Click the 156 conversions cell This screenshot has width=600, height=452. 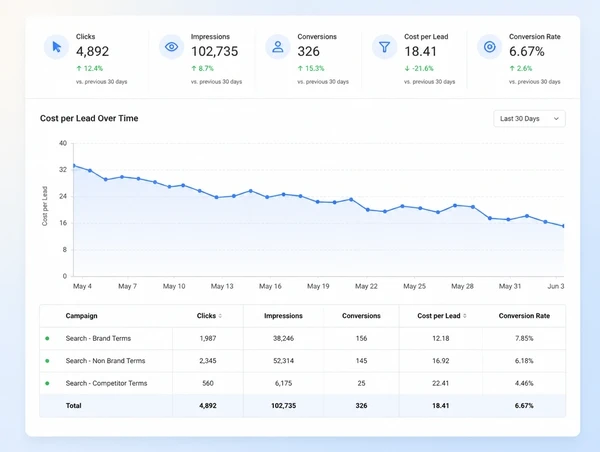point(361,338)
